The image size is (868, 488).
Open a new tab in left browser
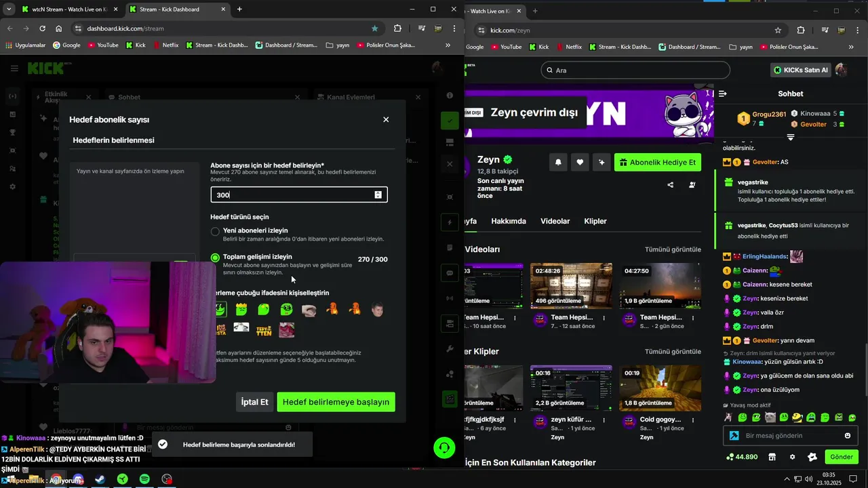click(239, 9)
